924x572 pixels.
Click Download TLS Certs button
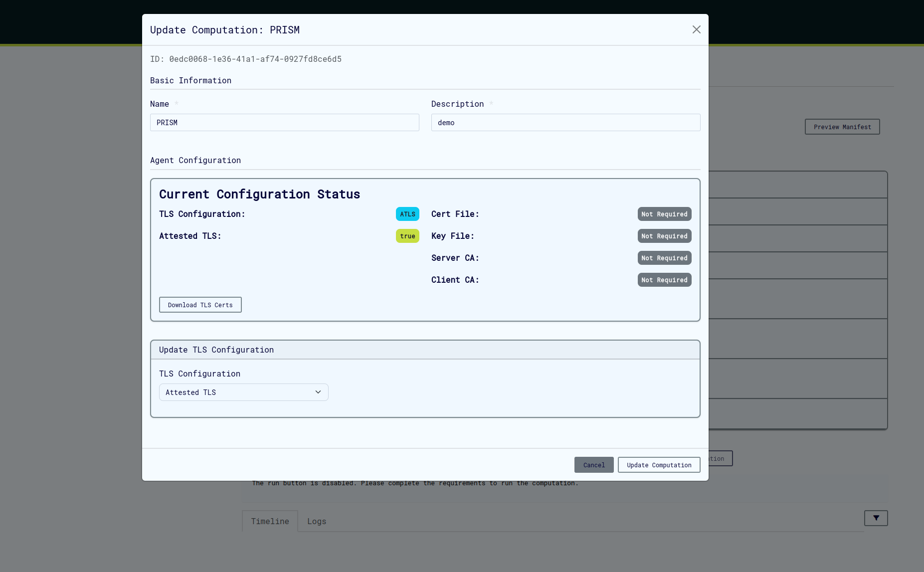(200, 305)
